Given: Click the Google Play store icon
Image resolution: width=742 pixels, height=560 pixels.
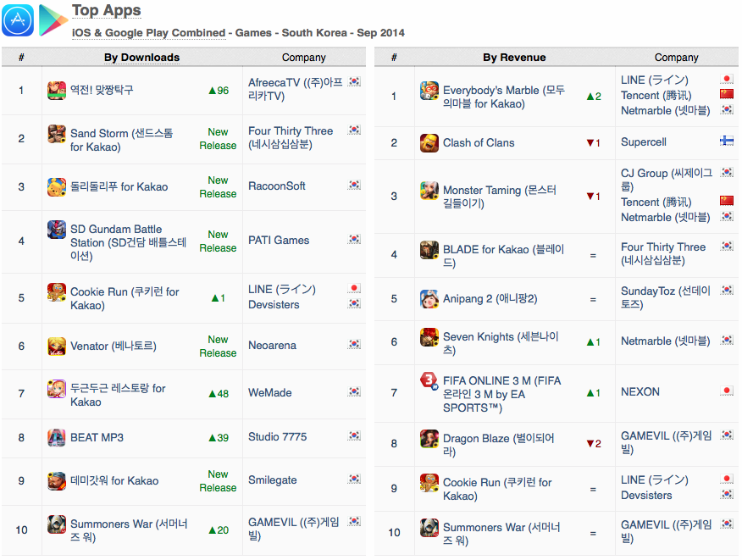Looking at the screenshot, I should pos(53,19).
